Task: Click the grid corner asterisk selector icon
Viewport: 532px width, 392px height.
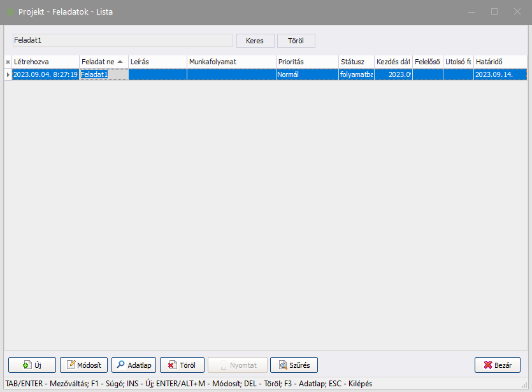Action: coord(8,62)
